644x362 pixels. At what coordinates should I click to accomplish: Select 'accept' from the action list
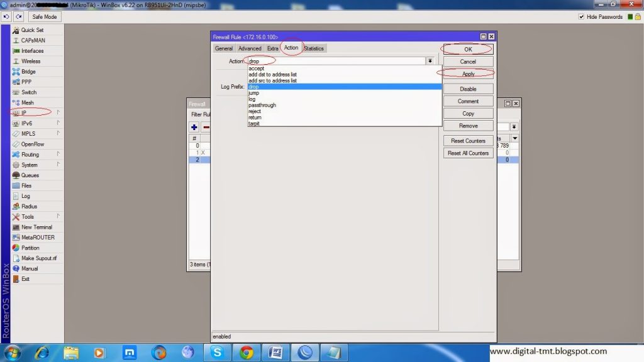click(344, 69)
